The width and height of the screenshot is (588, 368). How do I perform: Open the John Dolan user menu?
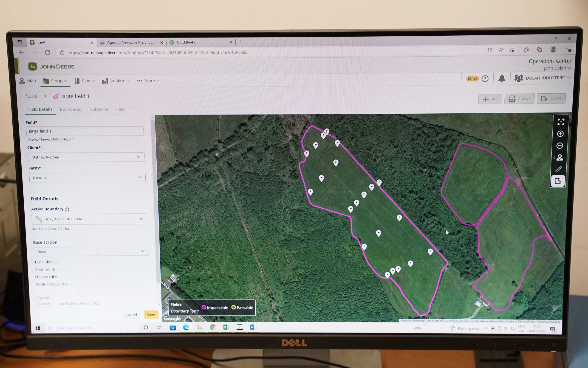557,68
